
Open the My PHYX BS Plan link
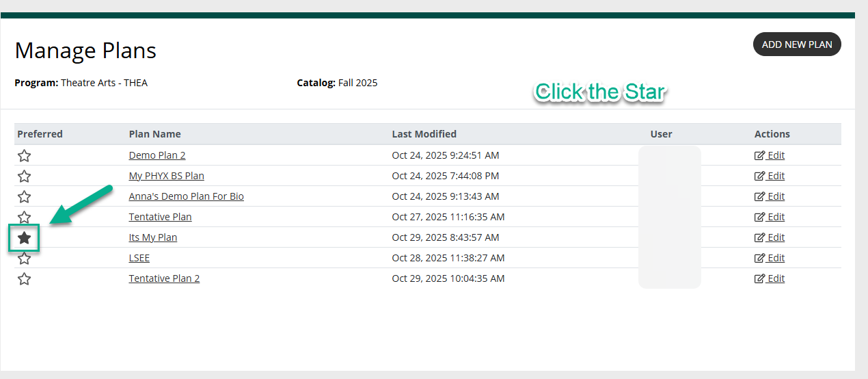166,176
